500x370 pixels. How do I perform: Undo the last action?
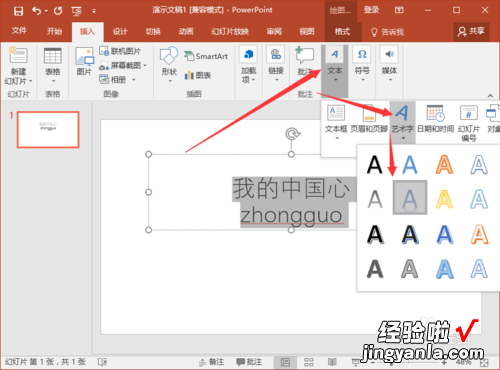click(37, 11)
